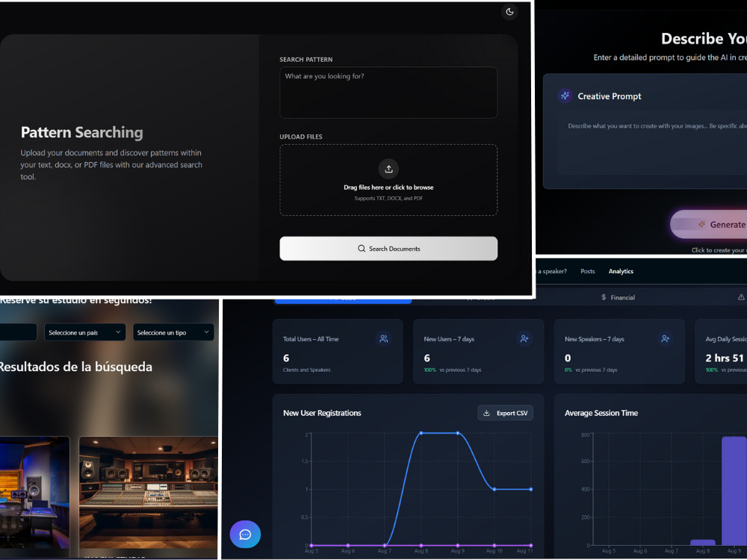Click the 'Pattern Searching' heading
747x560 pixels.
point(81,132)
